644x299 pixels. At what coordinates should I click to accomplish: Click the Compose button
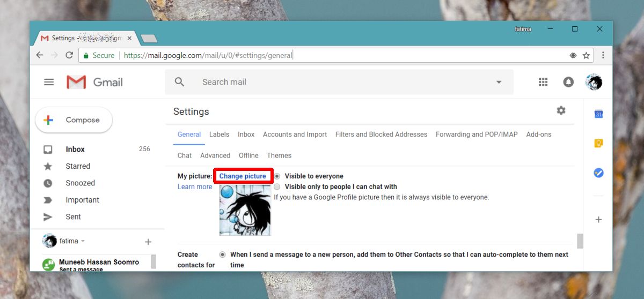pyautogui.click(x=74, y=120)
